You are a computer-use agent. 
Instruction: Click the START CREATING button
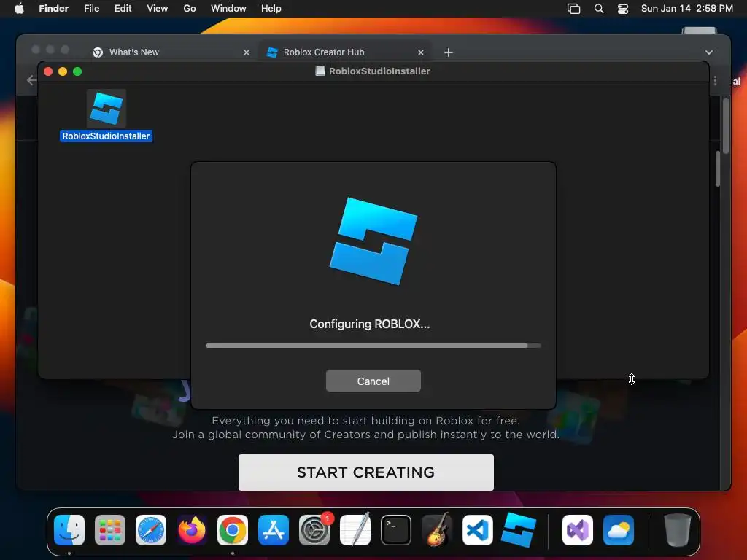coord(366,472)
